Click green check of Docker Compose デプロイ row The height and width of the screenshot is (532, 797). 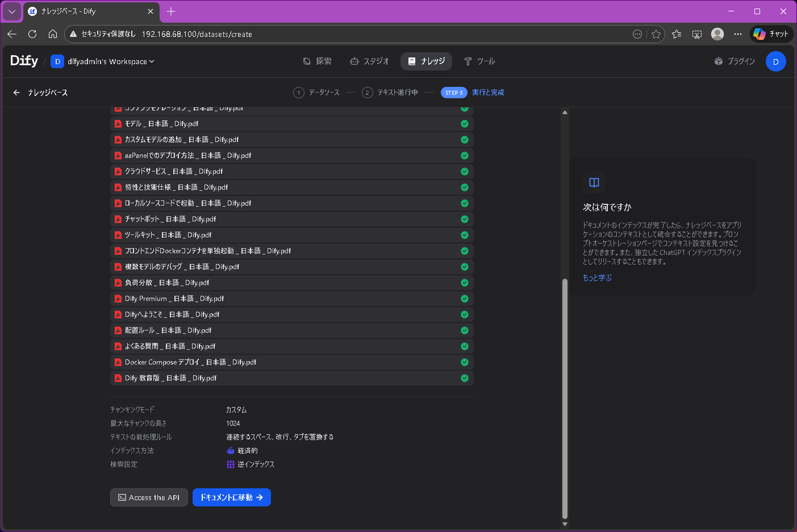coord(465,362)
